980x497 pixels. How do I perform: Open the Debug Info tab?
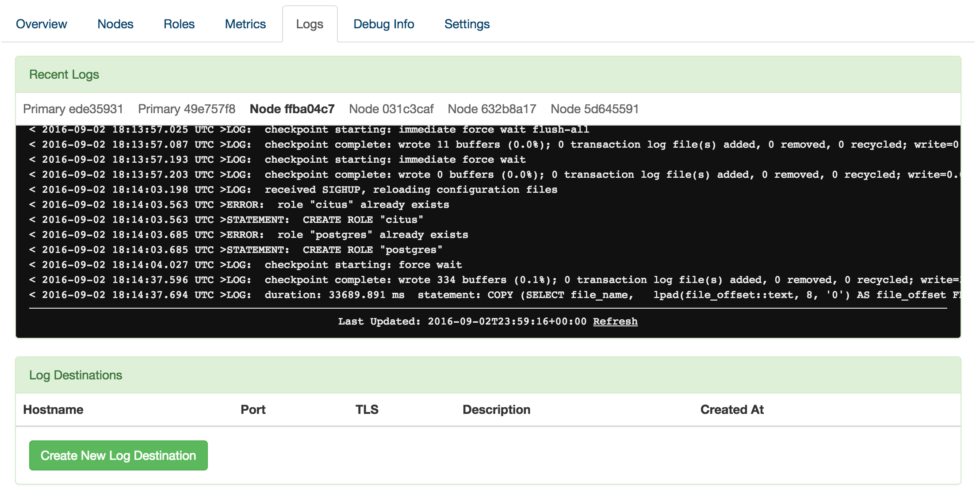(x=383, y=24)
